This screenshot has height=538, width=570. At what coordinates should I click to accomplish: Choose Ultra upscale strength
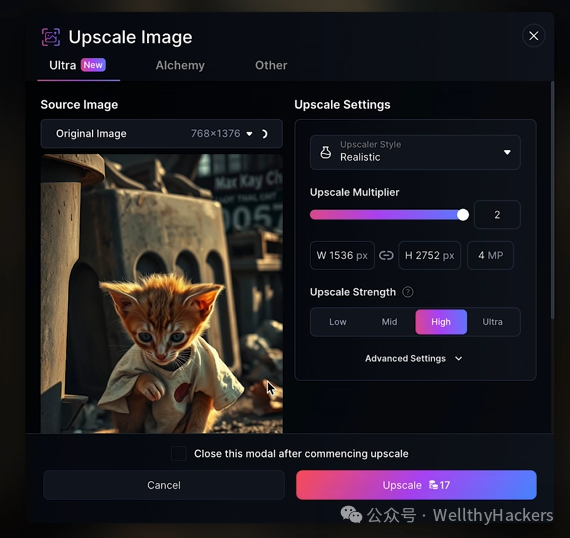(x=493, y=322)
